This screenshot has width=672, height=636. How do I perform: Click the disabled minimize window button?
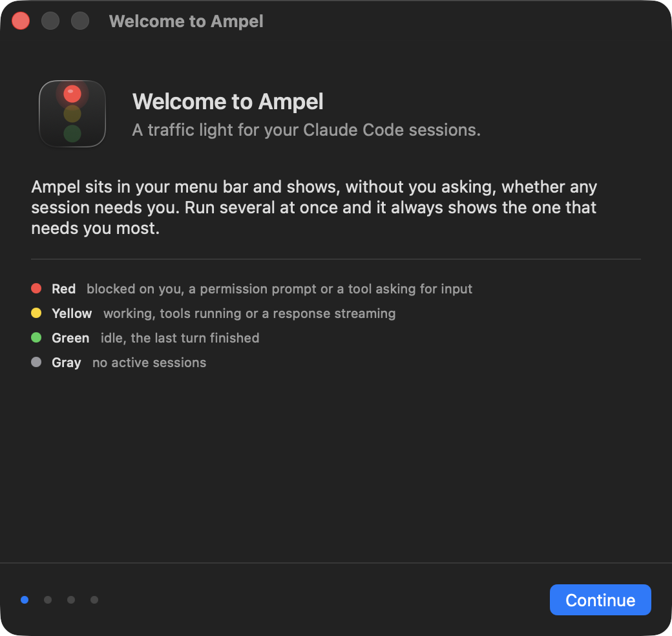click(x=50, y=21)
